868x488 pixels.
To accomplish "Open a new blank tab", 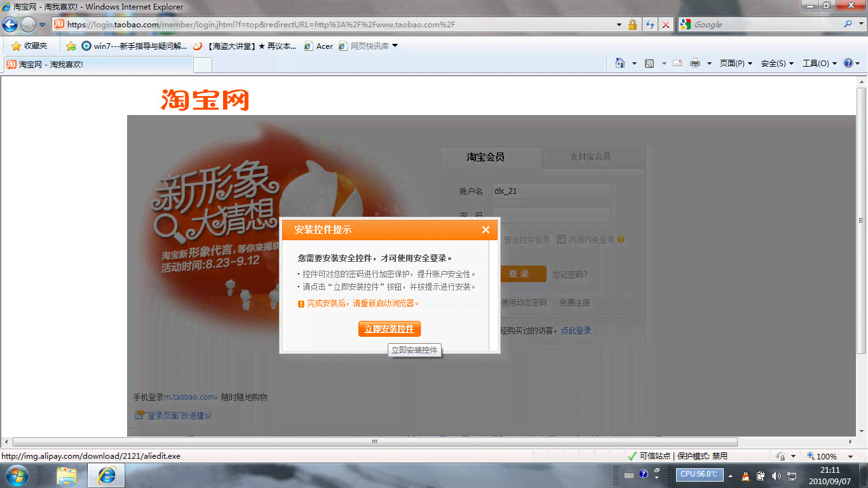I will 203,64.
